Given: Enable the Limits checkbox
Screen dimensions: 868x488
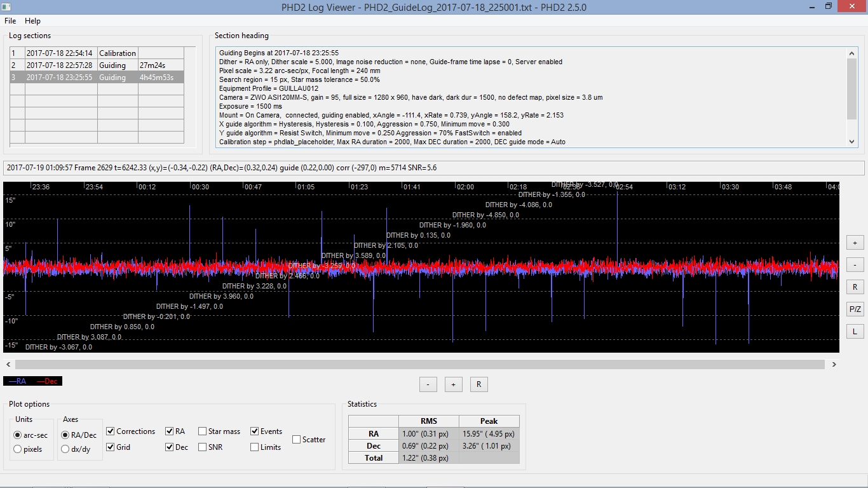Looking at the screenshot, I should pos(266,447).
